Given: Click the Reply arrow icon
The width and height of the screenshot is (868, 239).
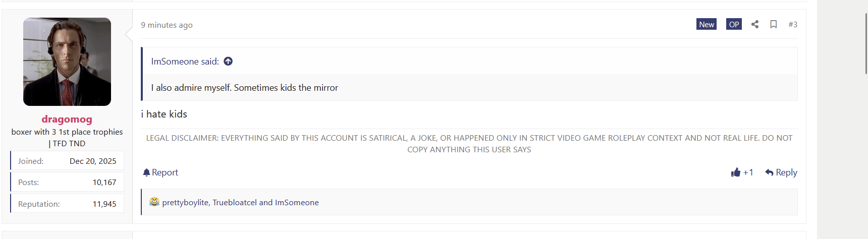Looking at the screenshot, I should (x=769, y=172).
